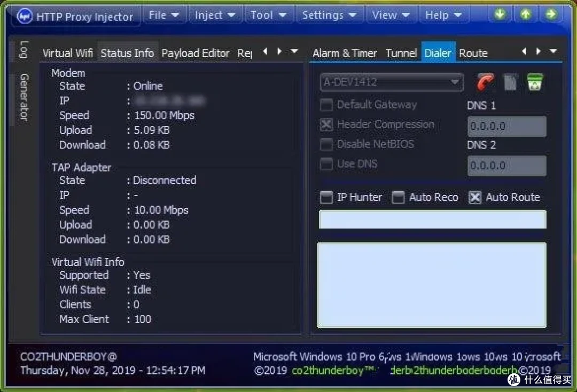Open the Tool menu

coord(268,15)
